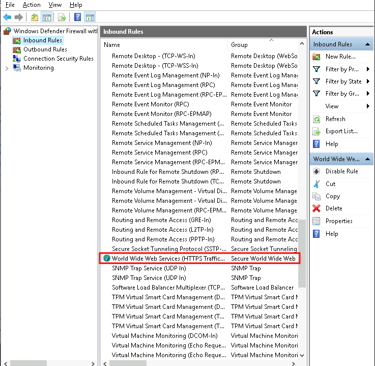Viewport: 375px width, 366px height.
Task: Click the Back arrow toolbar icon
Action: coord(7,17)
